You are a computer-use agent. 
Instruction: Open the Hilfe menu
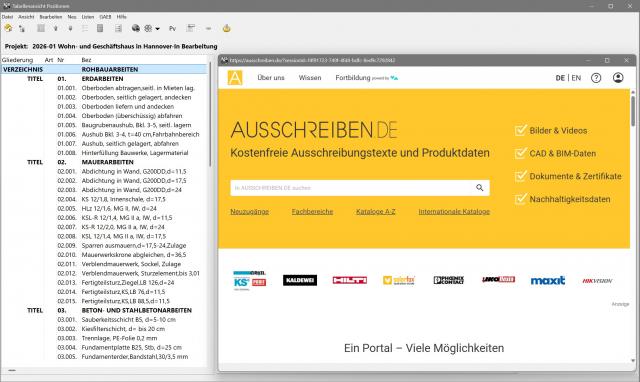[122, 17]
